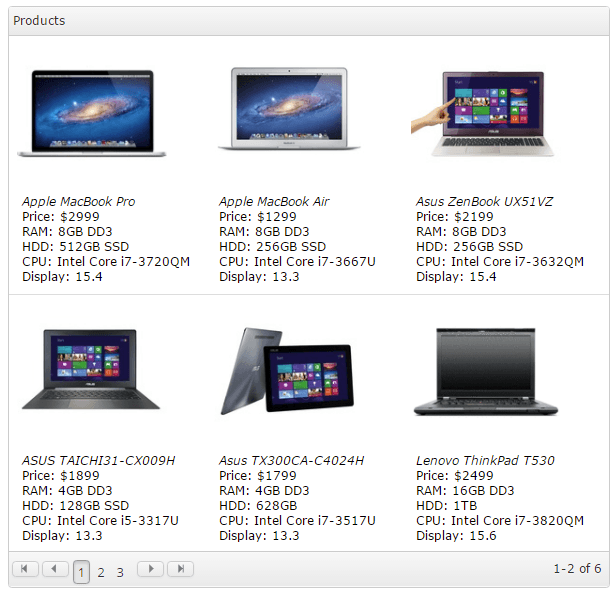Click the '1-2 of 6' pager status

577,568
